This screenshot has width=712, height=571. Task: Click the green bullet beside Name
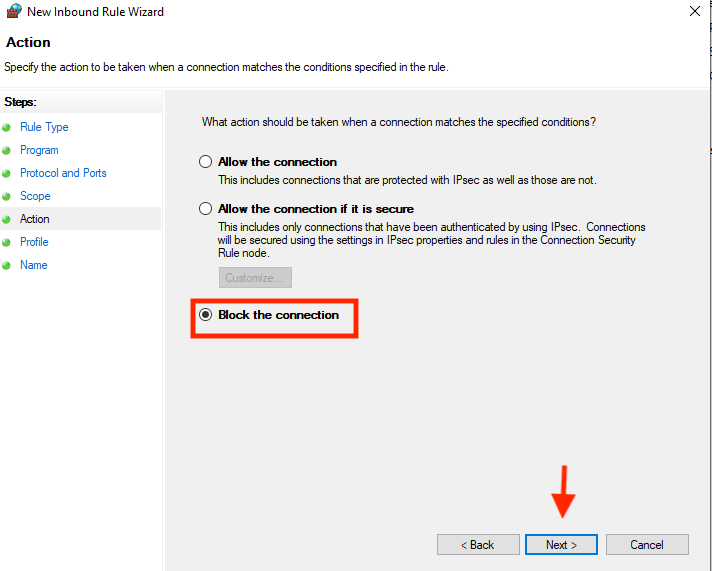click(x=6, y=265)
